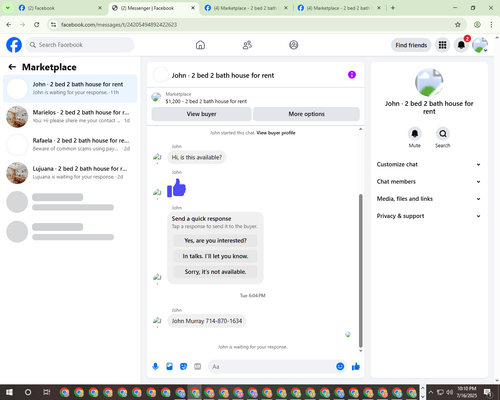Send quick reply 'In talks. I'll let you know.'
This screenshot has width=500, height=400.
(215, 256)
